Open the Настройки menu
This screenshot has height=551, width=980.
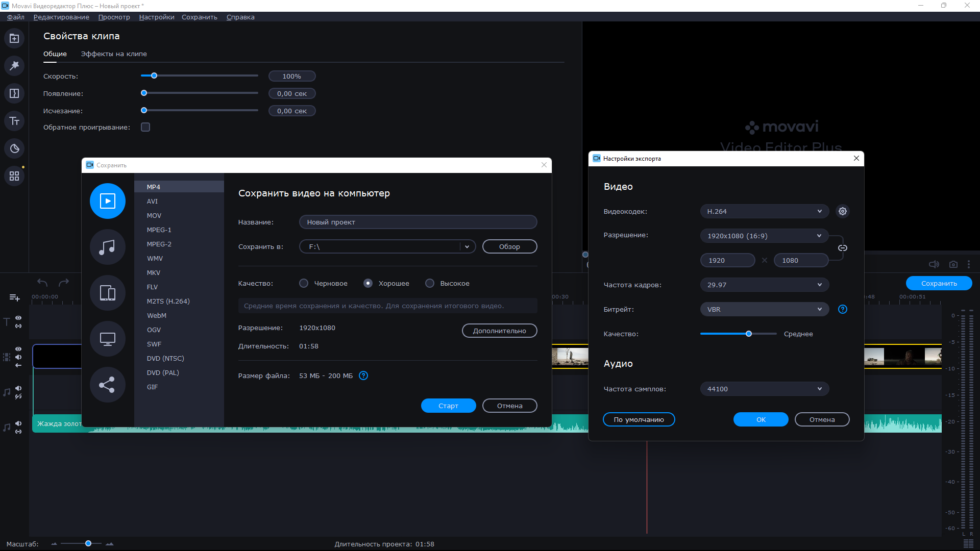pyautogui.click(x=156, y=17)
